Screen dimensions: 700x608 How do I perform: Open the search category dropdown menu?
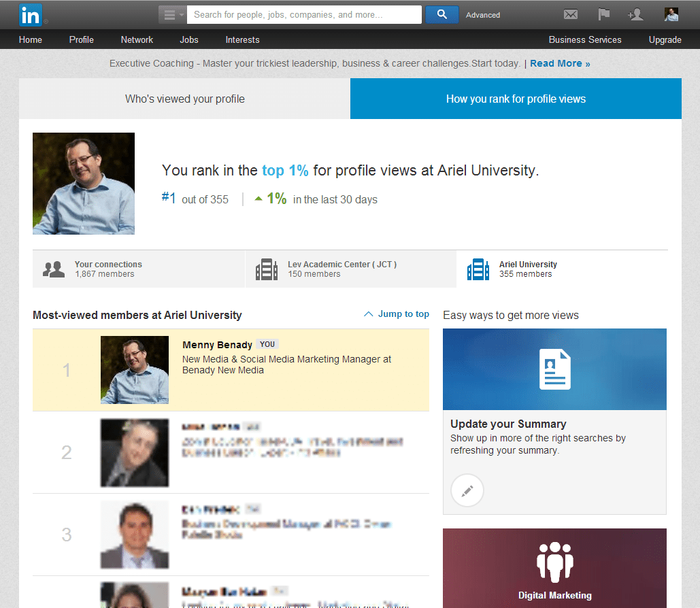173,15
